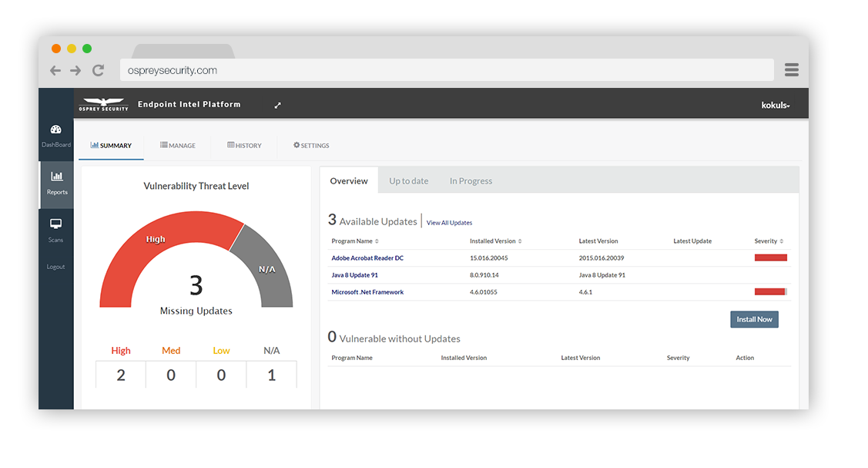Open the browser hamburger menu icon
The image size is (868, 468).
[x=791, y=70]
